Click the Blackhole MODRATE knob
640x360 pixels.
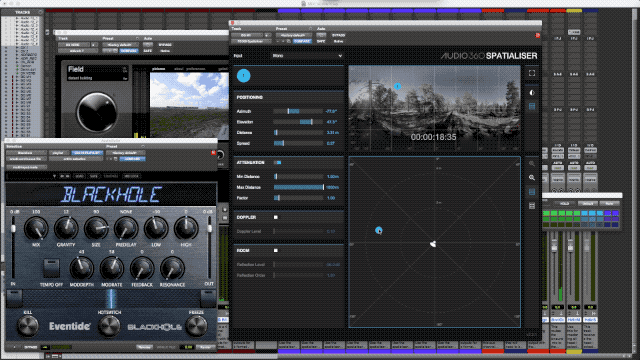[111, 269]
